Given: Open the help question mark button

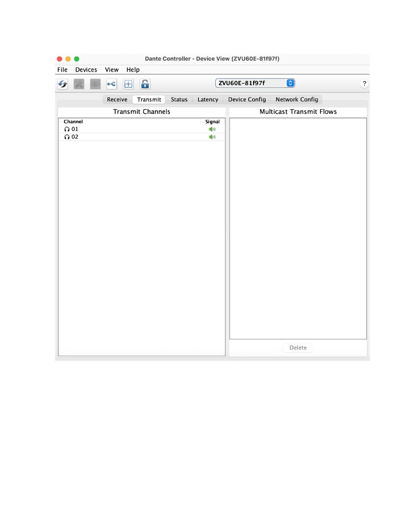Looking at the screenshot, I should [364, 84].
